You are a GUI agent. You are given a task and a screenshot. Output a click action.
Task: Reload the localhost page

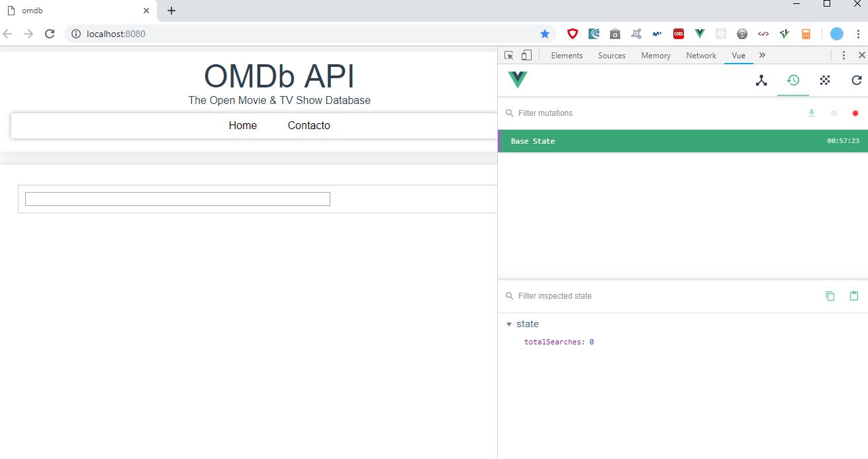(x=49, y=34)
